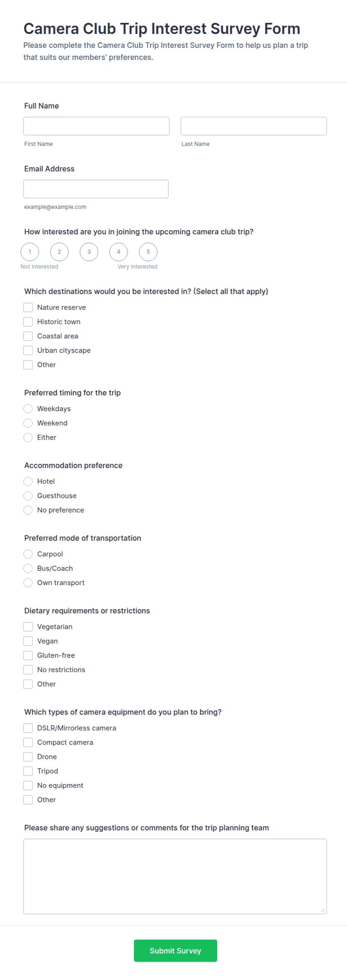Click the suggestions comments text area

click(175, 876)
